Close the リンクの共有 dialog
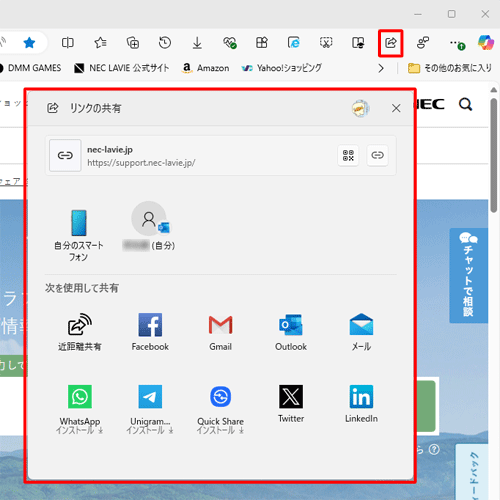 396,108
